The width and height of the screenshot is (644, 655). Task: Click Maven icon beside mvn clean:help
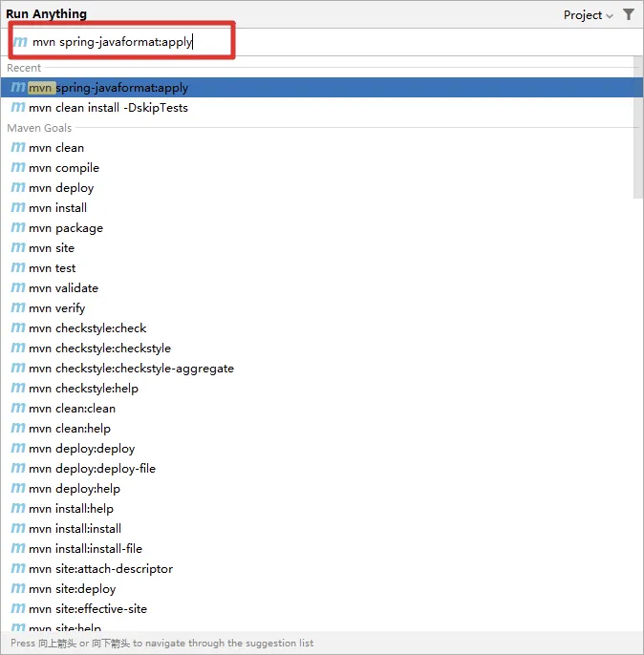coord(18,428)
